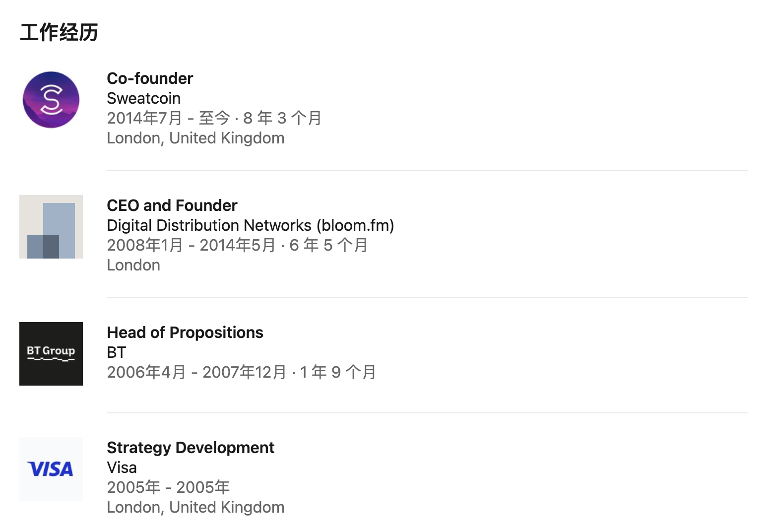This screenshot has width=768, height=532.
Task: Open Digital Distribution Networks (bloom.fm) company
Action: pos(251,225)
